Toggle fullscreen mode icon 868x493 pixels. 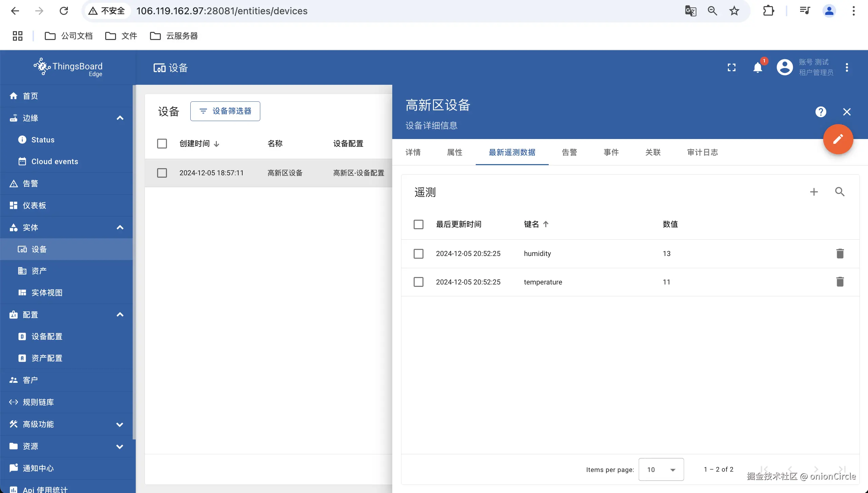coord(732,67)
